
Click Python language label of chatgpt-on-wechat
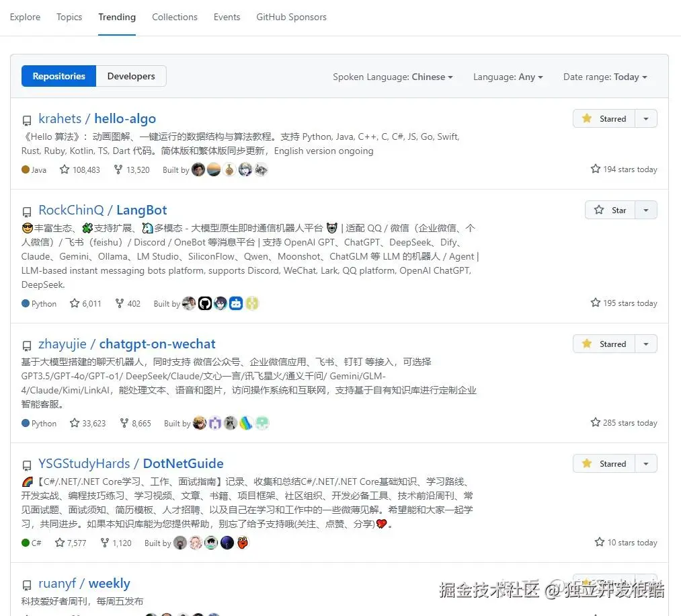[39, 423]
